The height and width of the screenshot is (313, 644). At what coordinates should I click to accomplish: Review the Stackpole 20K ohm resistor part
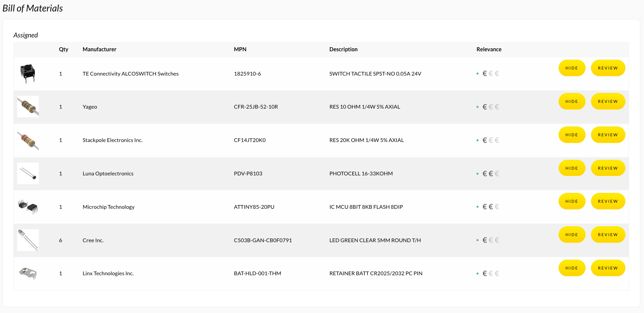pos(608,135)
